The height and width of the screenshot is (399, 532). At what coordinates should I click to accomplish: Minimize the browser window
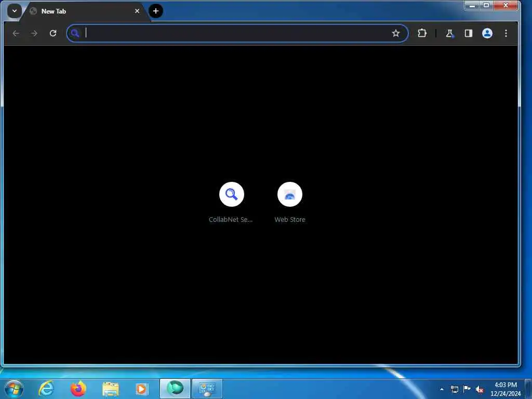click(472, 5)
